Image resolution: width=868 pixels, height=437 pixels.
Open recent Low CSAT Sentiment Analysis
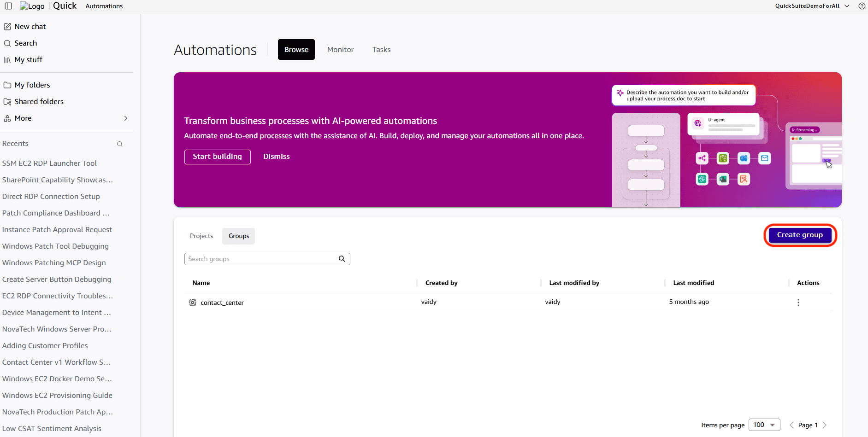click(52, 429)
